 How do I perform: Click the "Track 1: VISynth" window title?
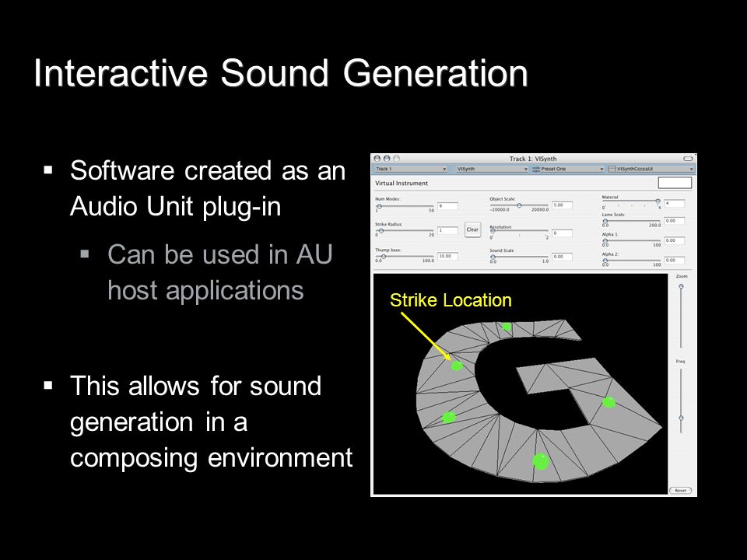pos(532,159)
